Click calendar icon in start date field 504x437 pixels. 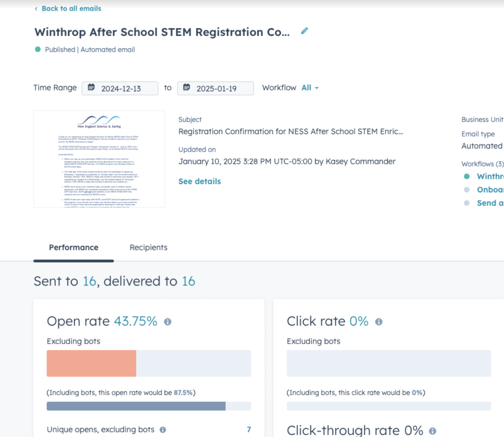[x=91, y=87]
